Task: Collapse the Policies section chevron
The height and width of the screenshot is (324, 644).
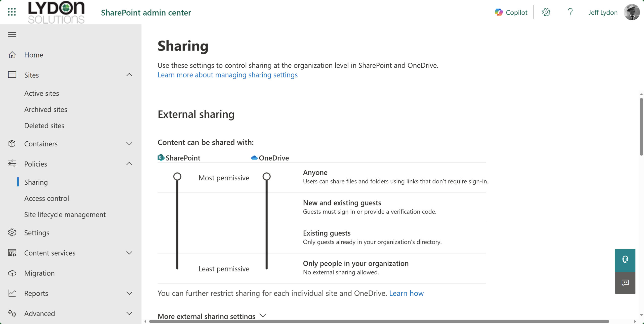Action: click(x=129, y=164)
